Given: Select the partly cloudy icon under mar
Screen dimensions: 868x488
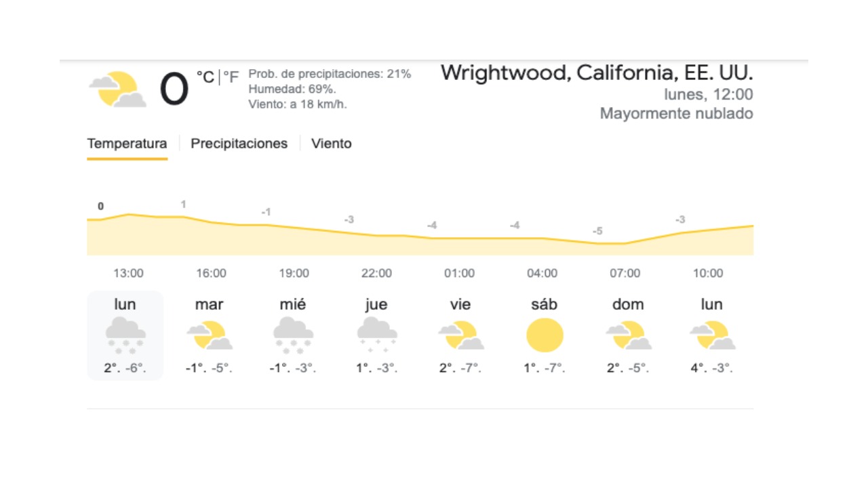Looking at the screenshot, I should pyautogui.click(x=209, y=335).
